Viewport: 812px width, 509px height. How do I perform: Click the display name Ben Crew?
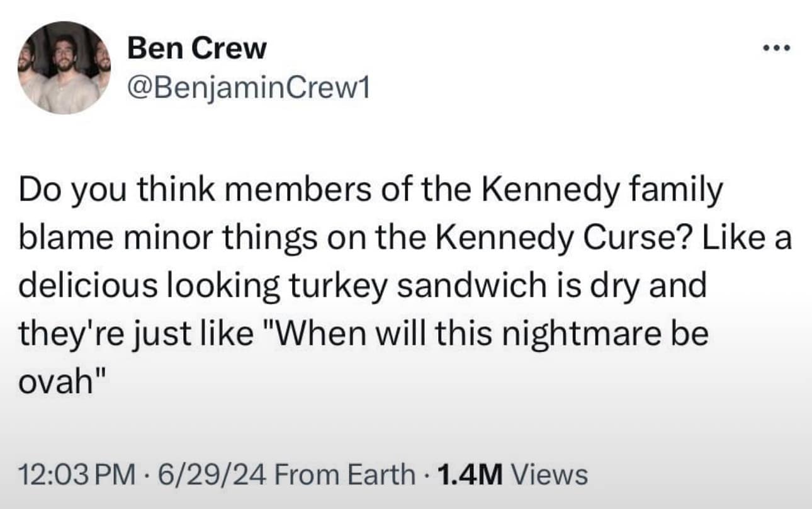(x=197, y=49)
